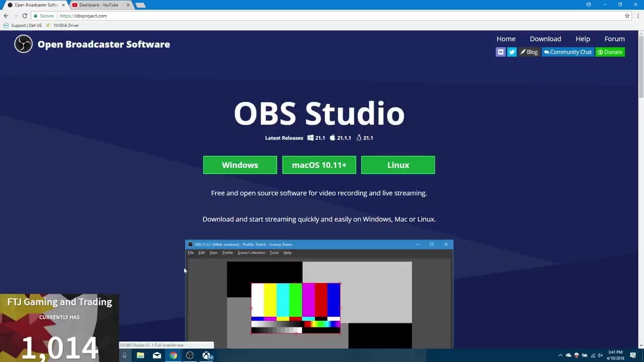Close the Open Broadcaster Software tab

(x=63, y=5)
